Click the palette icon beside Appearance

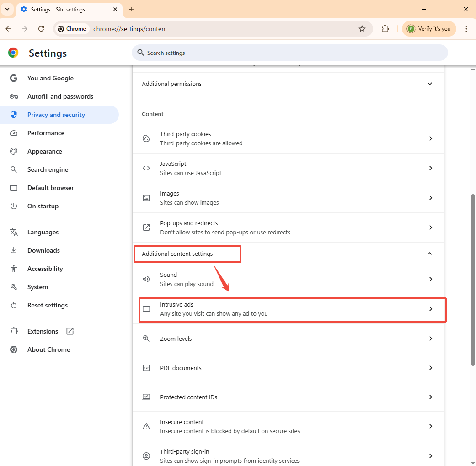point(14,151)
